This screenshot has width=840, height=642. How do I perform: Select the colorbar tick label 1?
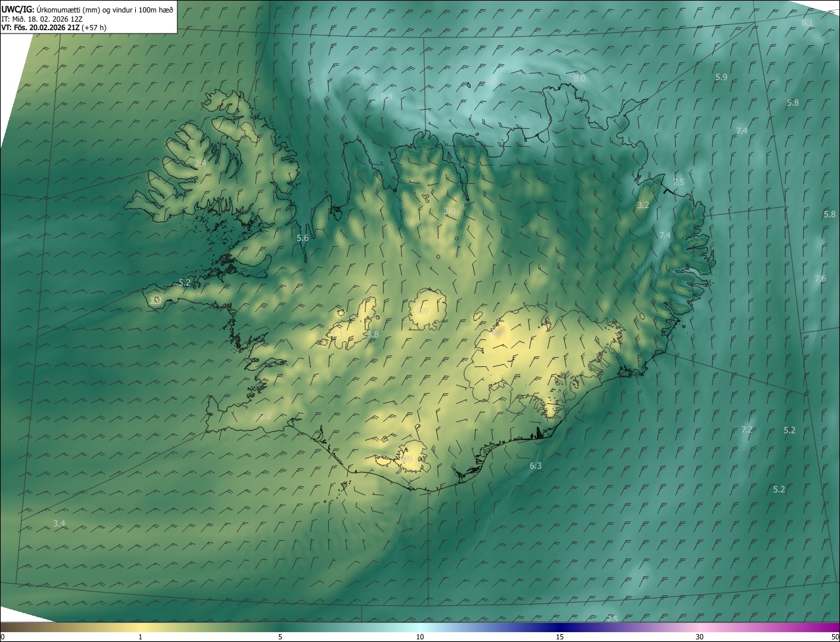pos(141,637)
